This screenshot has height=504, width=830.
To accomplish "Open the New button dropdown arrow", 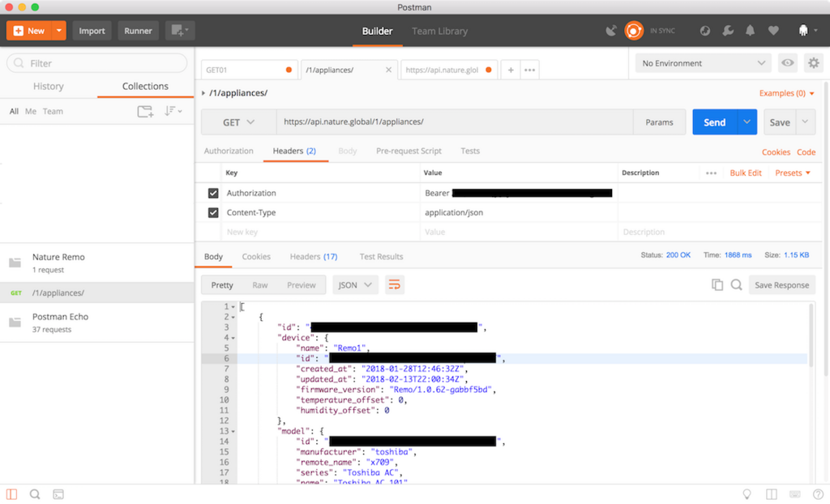I will [58, 31].
